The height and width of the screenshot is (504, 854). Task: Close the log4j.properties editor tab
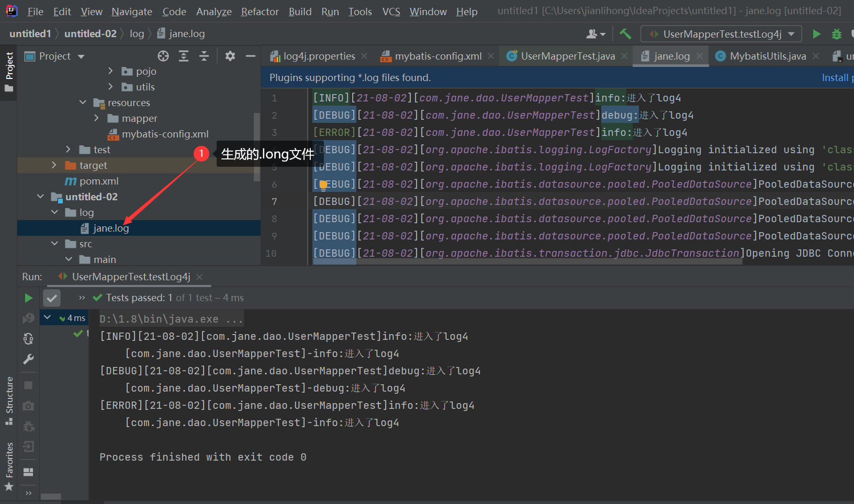coord(364,56)
